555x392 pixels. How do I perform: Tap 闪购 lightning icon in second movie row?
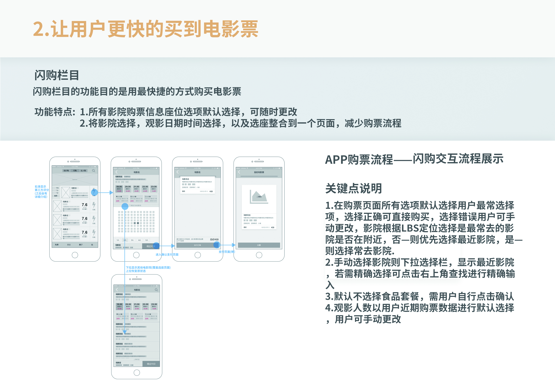(x=94, y=205)
